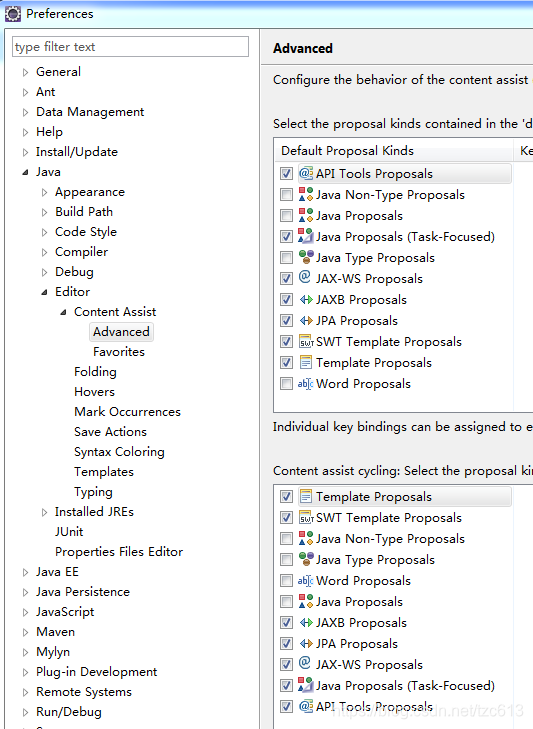Open the Save Actions preference page
This screenshot has width=533, height=729.
(x=110, y=432)
